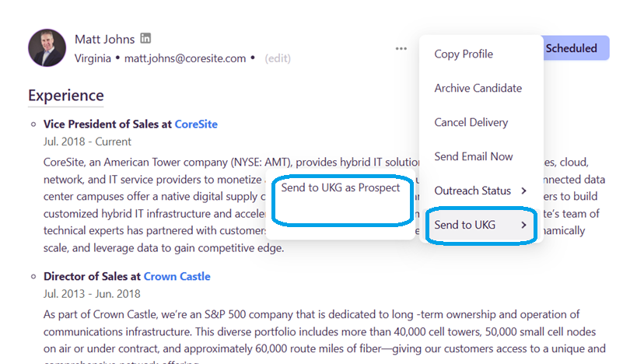Expand the Send to UKG submenu

pos(480,226)
